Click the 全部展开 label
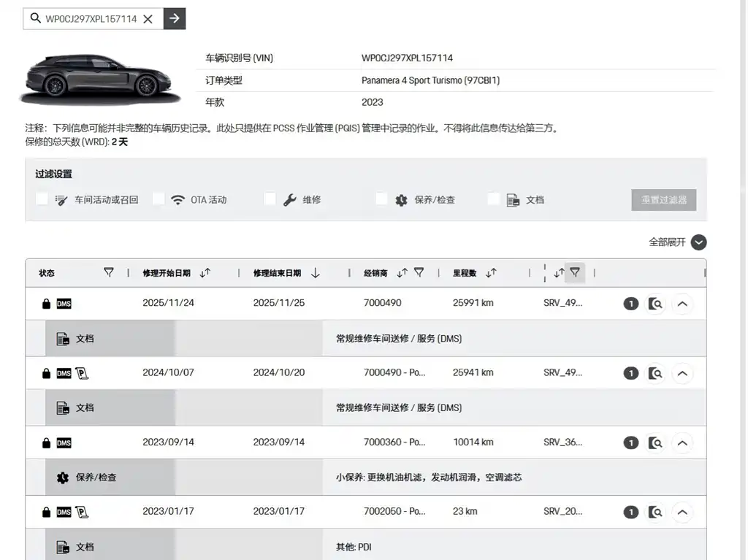This screenshot has width=748, height=560. pyautogui.click(x=667, y=242)
